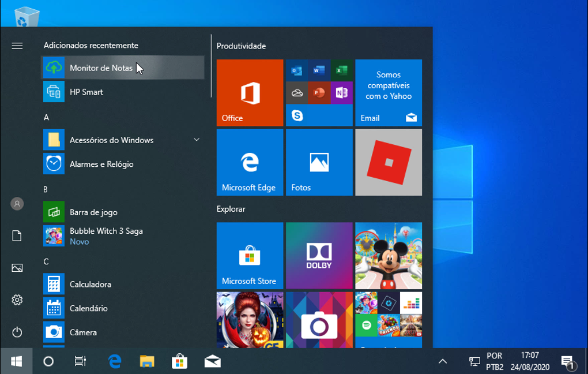
Task: Click the Adicionados recentemente heading
Action: [x=91, y=46]
